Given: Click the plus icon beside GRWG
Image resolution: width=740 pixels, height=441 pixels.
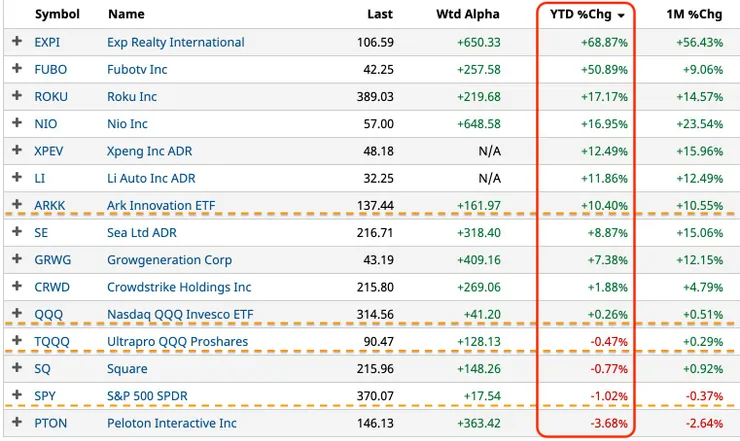Looking at the screenshot, I should click(x=16, y=260).
